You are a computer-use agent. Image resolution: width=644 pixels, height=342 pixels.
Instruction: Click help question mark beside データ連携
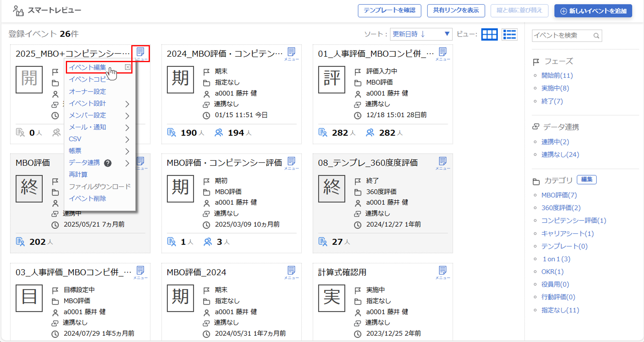pos(108,163)
